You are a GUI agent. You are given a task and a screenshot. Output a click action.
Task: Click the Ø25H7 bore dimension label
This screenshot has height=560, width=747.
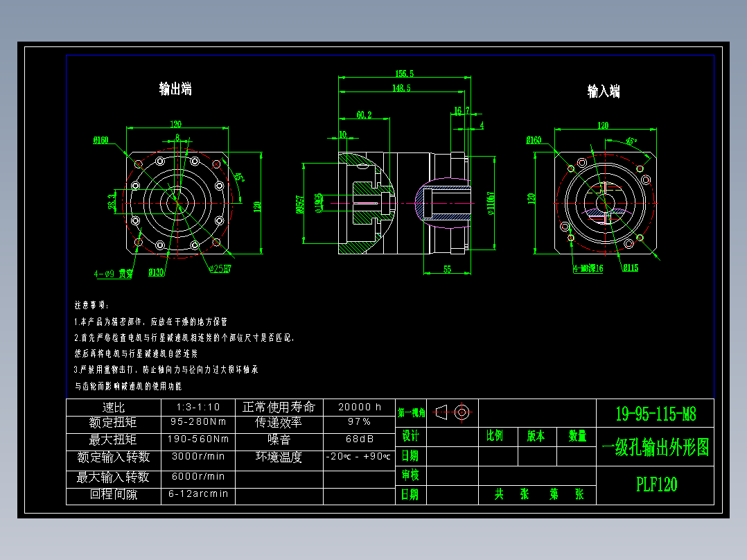[x=220, y=269]
